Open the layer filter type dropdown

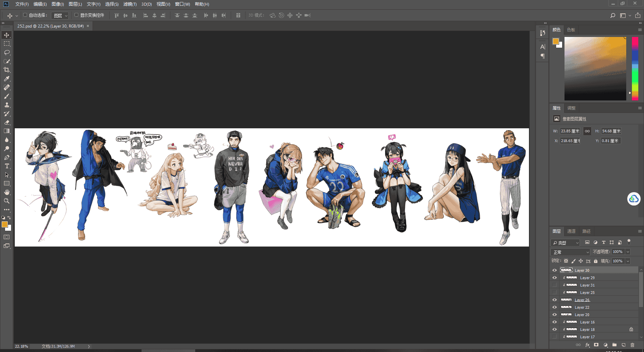coord(566,243)
